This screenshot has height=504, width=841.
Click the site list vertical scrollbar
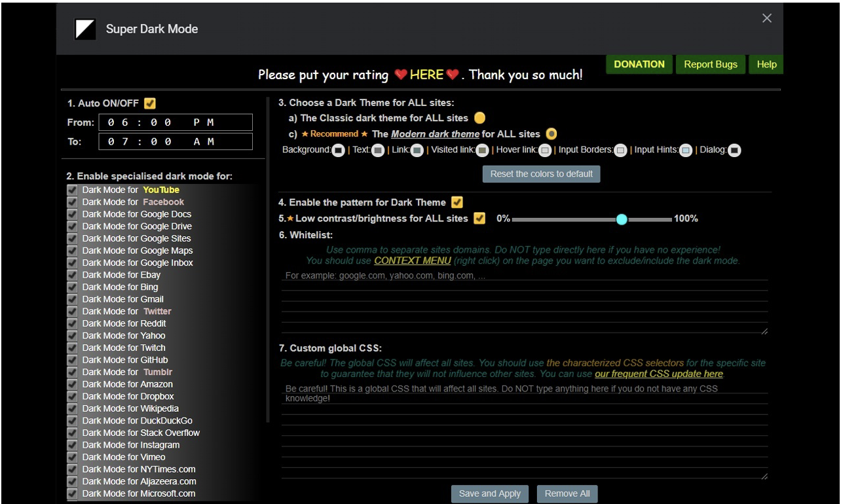point(267,260)
